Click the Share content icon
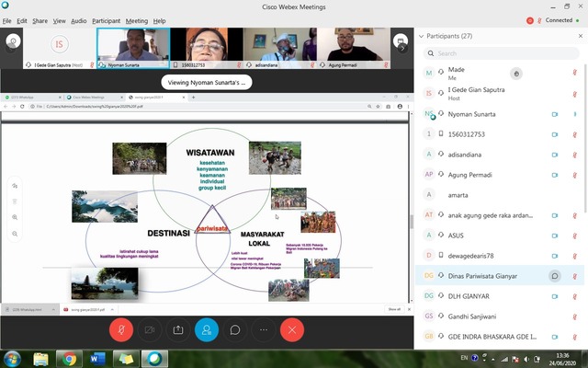Viewport: 588px width, 368px height. (178, 329)
